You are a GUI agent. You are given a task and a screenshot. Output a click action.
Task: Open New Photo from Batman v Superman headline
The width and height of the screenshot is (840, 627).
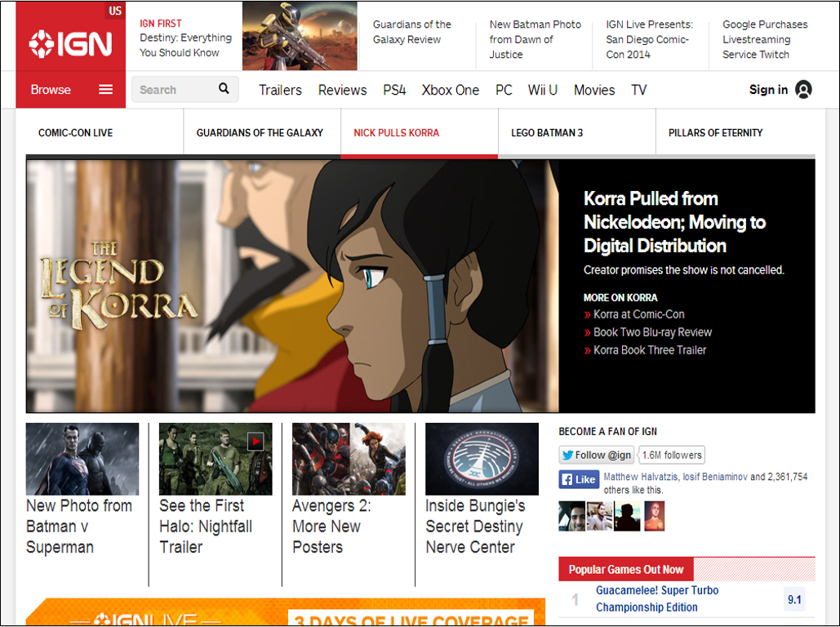(78, 527)
